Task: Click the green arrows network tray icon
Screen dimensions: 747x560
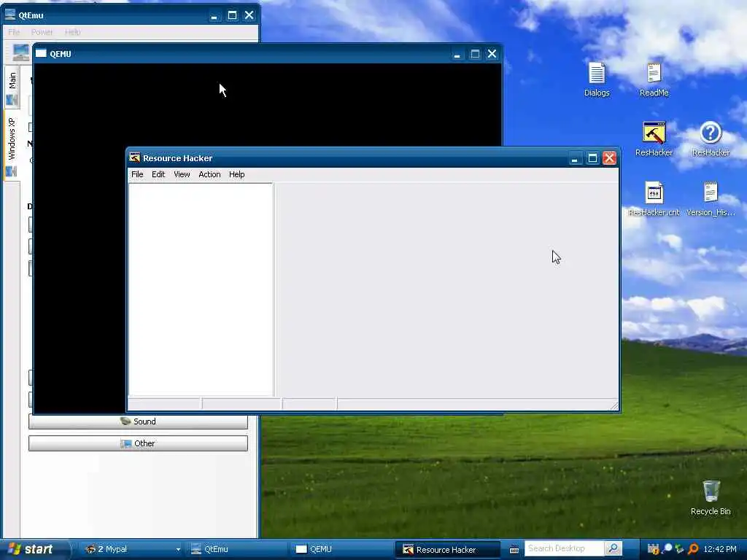Action: pos(679,549)
